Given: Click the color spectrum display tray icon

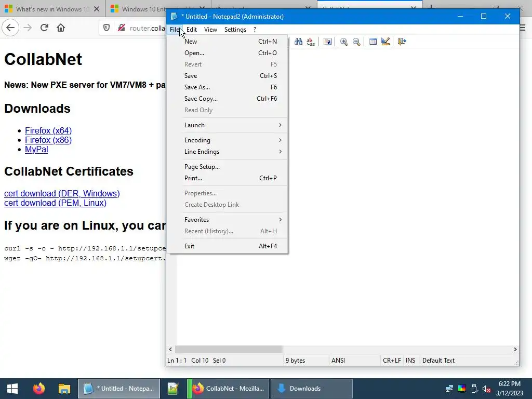Looking at the screenshot, I should click(462, 389).
